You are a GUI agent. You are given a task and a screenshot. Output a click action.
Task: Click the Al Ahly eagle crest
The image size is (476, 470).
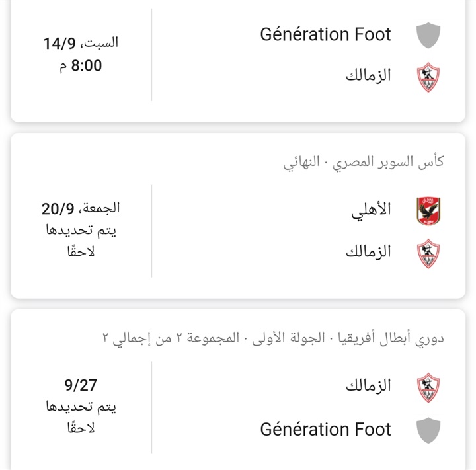428,211
